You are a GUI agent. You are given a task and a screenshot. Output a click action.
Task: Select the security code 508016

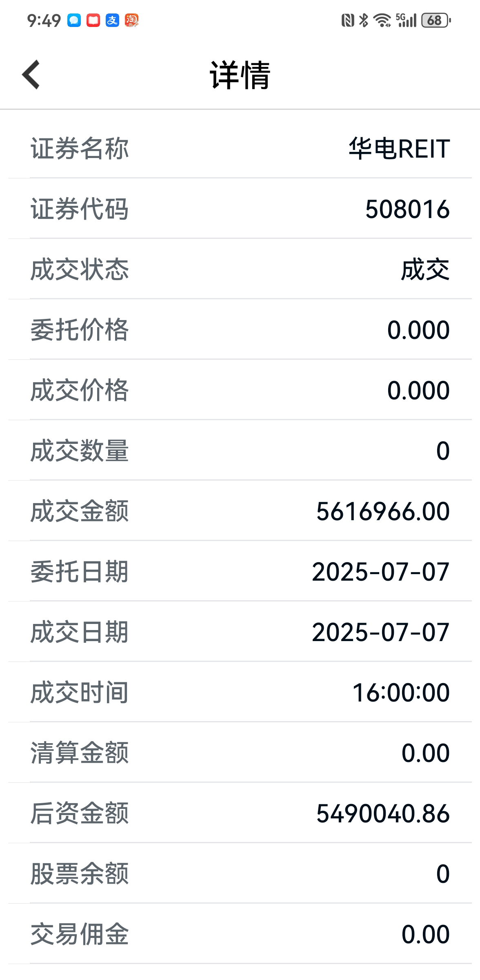(407, 209)
